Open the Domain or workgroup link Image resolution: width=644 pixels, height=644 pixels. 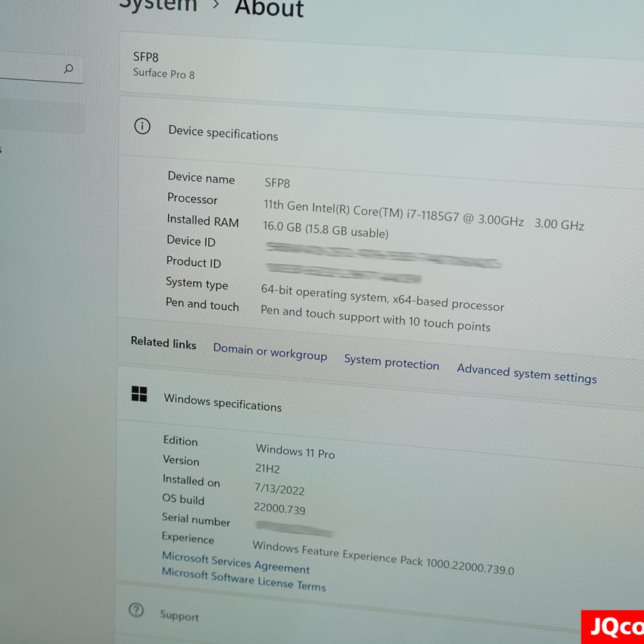(x=270, y=352)
